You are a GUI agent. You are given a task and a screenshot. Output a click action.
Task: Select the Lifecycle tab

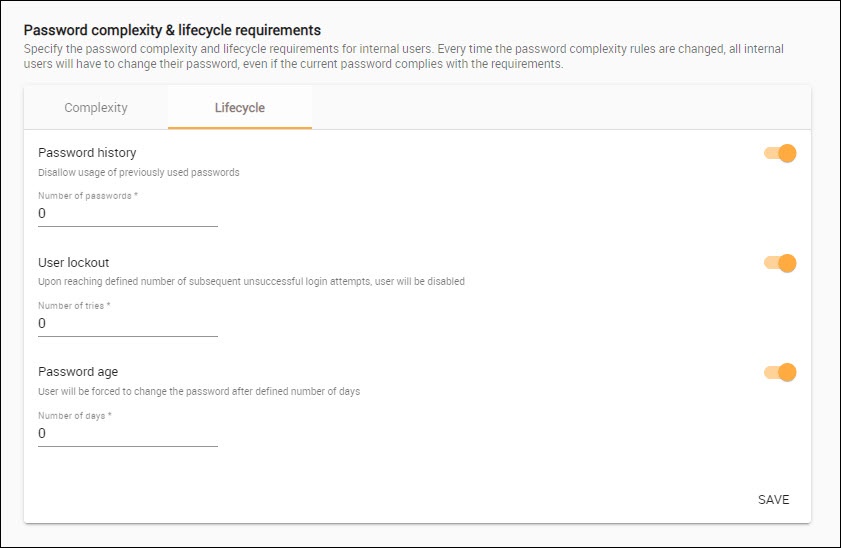240,108
